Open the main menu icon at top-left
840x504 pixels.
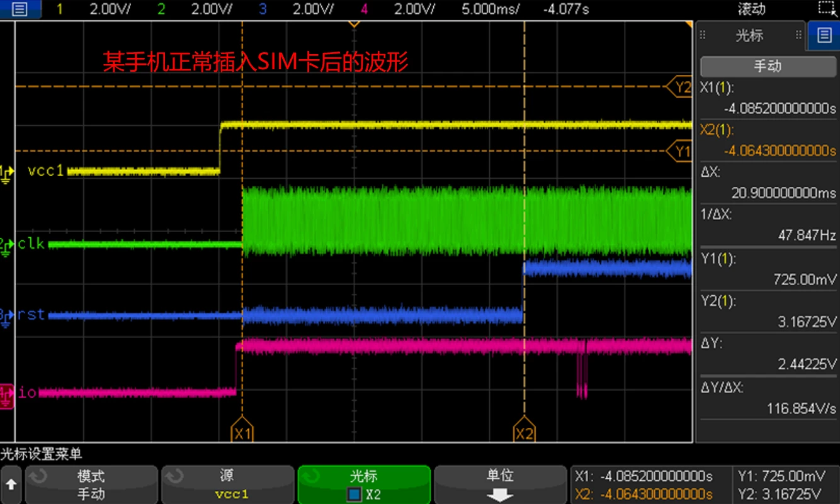click(x=20, y=9)
